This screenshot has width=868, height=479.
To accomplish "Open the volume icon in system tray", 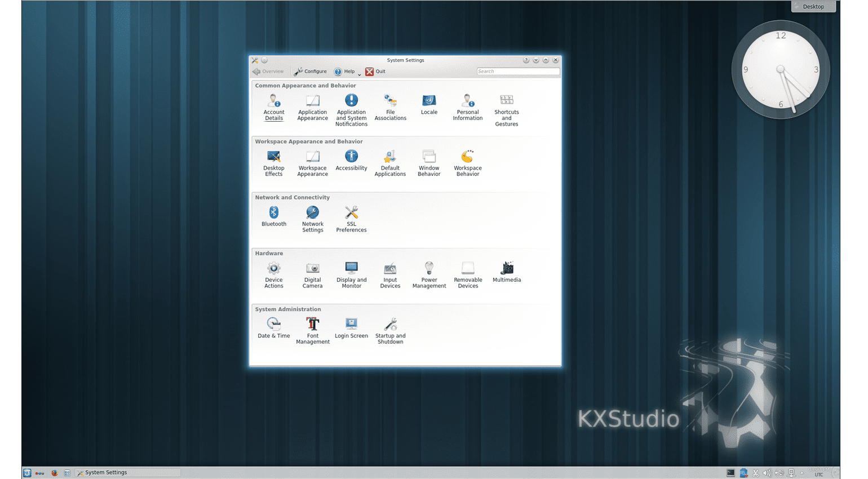I will coord(767,473).
